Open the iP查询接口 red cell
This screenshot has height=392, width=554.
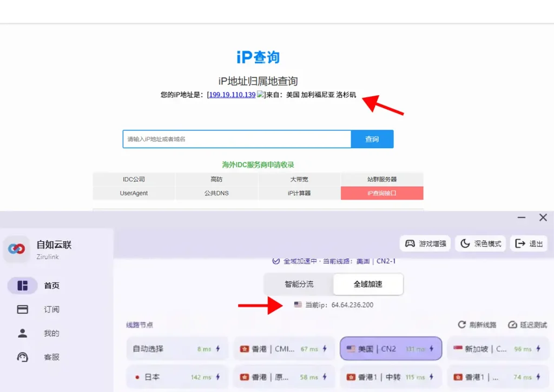point(382,193)
